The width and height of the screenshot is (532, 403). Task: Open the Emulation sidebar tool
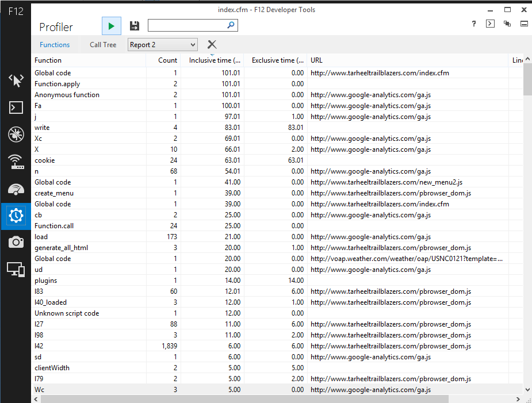coord(16,270)
